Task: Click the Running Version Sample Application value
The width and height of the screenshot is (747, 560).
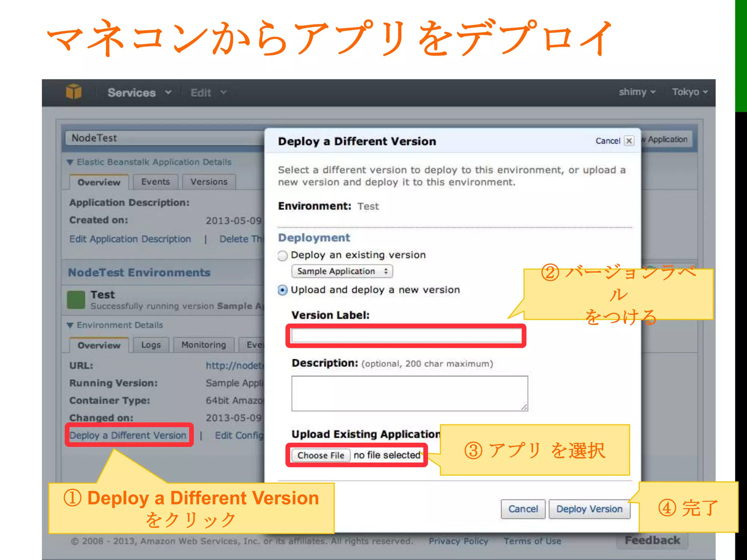Action: (x=235, y=383)
